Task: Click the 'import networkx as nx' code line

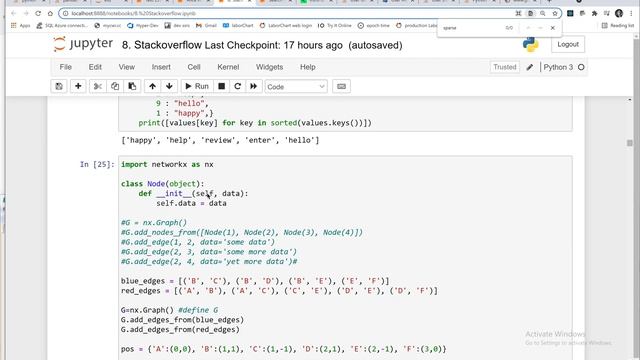Action: [167, 164]
